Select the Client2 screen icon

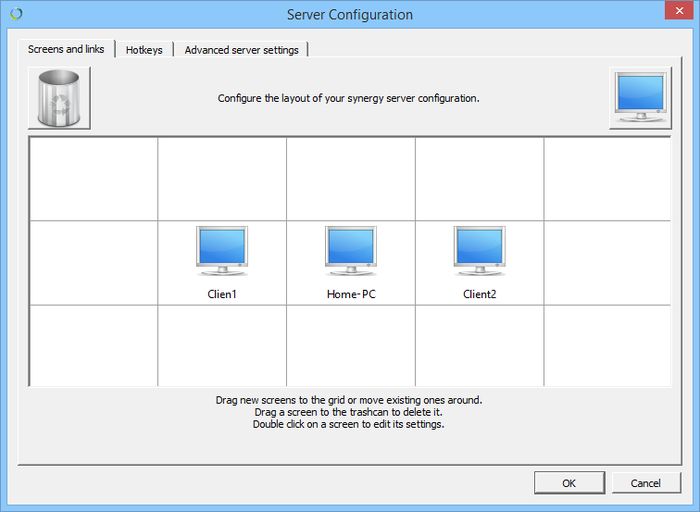[x=479, y=252]
